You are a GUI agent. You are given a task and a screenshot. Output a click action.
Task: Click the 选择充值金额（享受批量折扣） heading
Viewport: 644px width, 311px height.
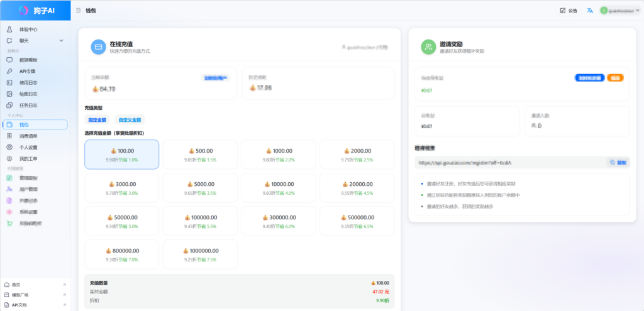(114, 133)
